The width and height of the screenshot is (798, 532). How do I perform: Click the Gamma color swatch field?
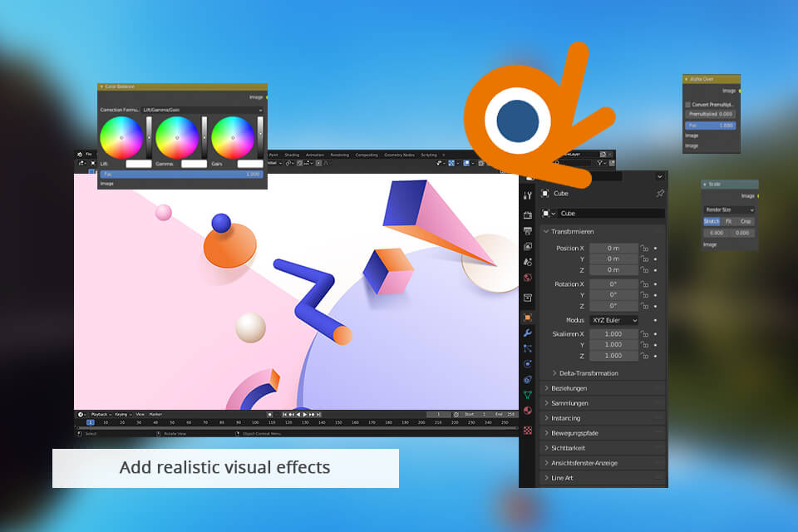194,164
